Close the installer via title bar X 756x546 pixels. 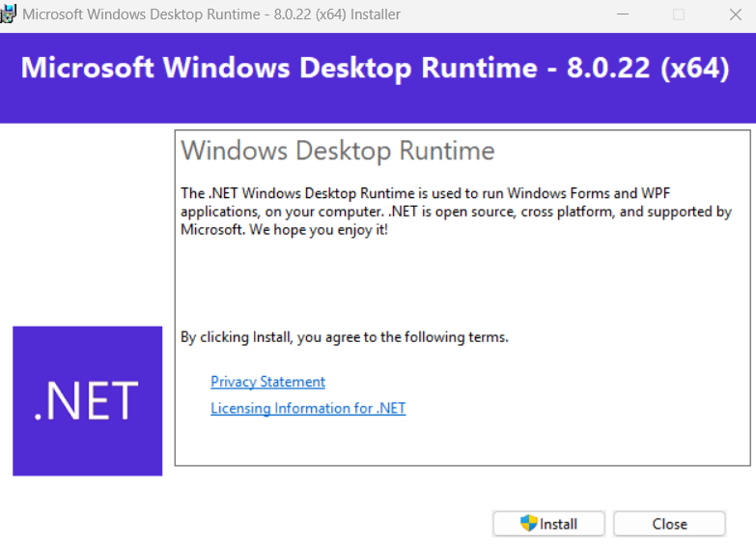[736, 14]
